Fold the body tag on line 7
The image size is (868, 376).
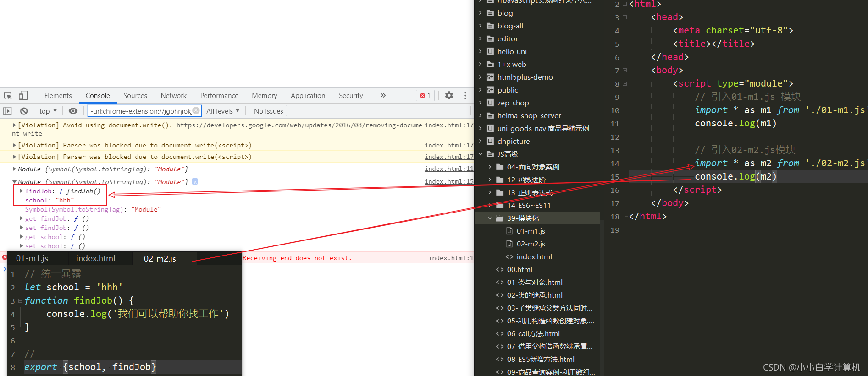tap(625, 70)
